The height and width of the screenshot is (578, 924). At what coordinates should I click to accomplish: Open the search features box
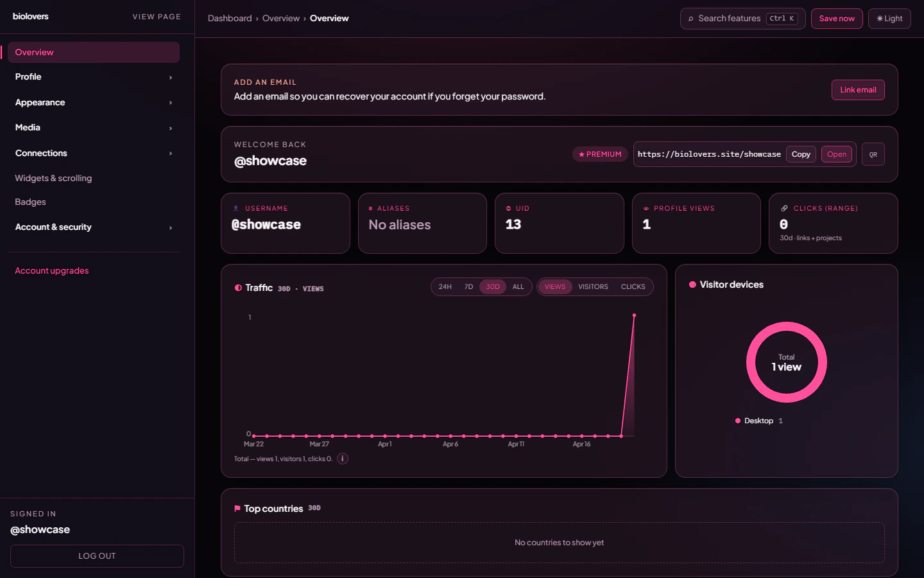click(742, 19)
